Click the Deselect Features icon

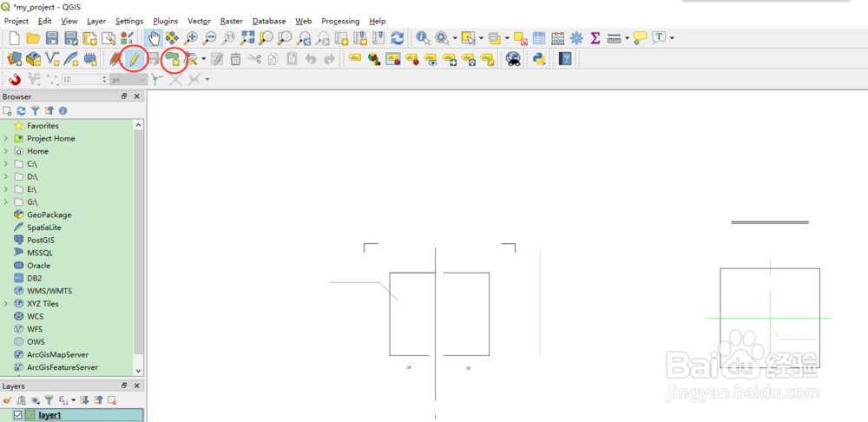(520, 37)
